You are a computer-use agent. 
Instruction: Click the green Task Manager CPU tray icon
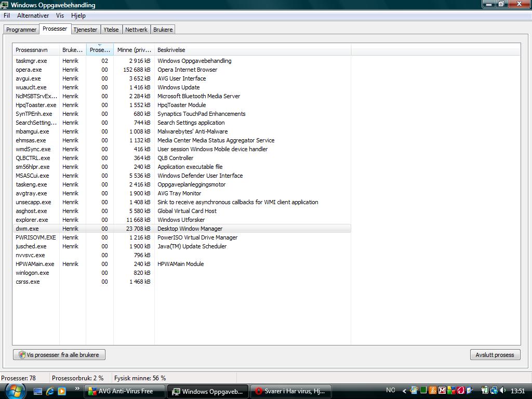point(423,390)
